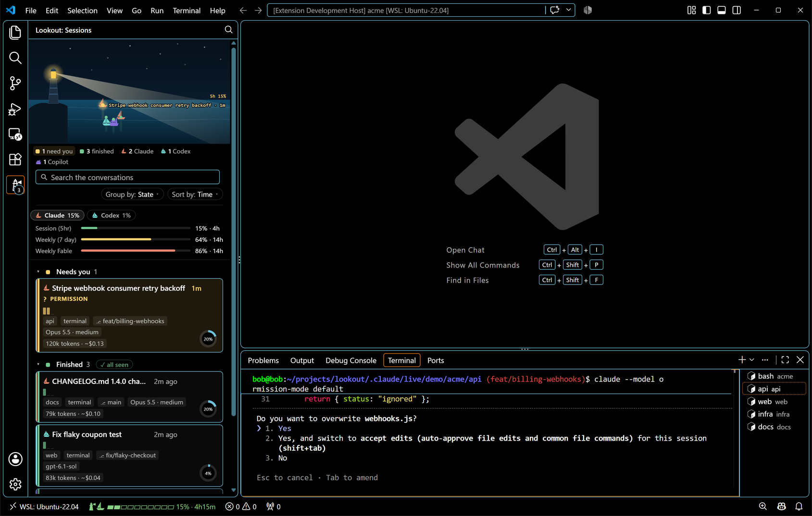812x516 pixels.
Task: Click the Weekly Fable 86% usage bar
Action: (136, 251)
